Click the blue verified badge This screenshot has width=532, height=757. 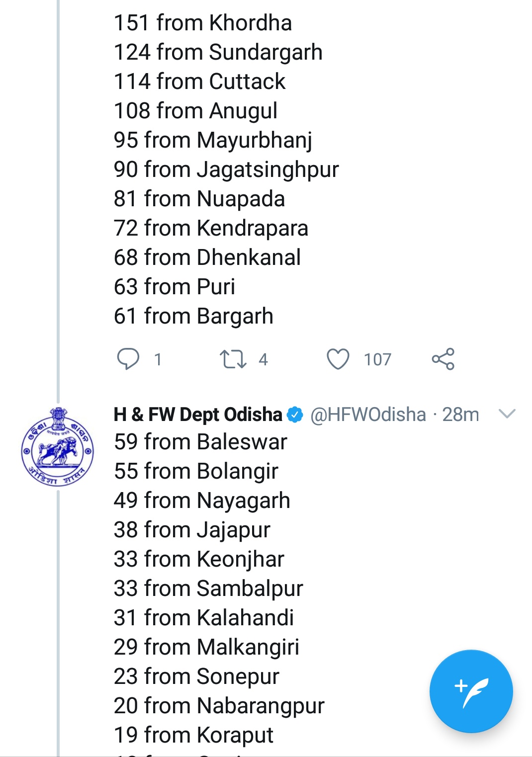295,415
